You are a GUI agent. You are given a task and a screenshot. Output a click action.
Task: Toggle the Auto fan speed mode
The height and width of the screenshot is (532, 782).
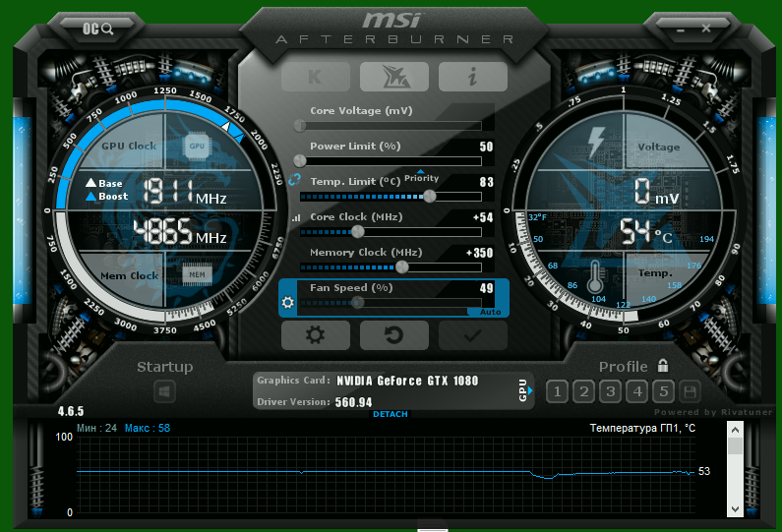click(490, 312)
